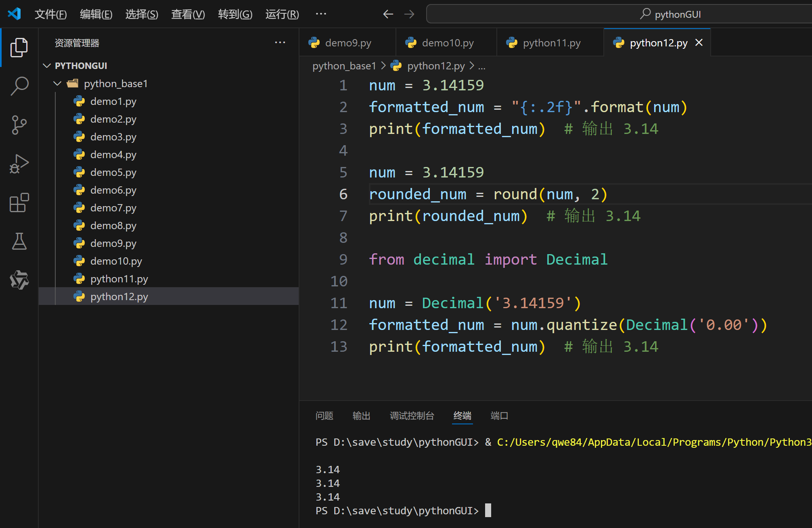Open the Explorer view icon

[x=19, y=48]
